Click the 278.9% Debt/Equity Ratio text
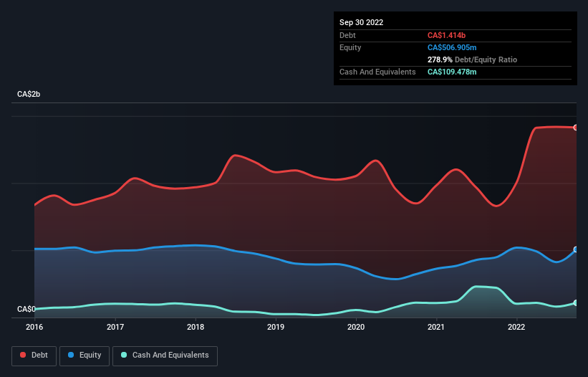 pyautogui.click(x=472, y=59)
